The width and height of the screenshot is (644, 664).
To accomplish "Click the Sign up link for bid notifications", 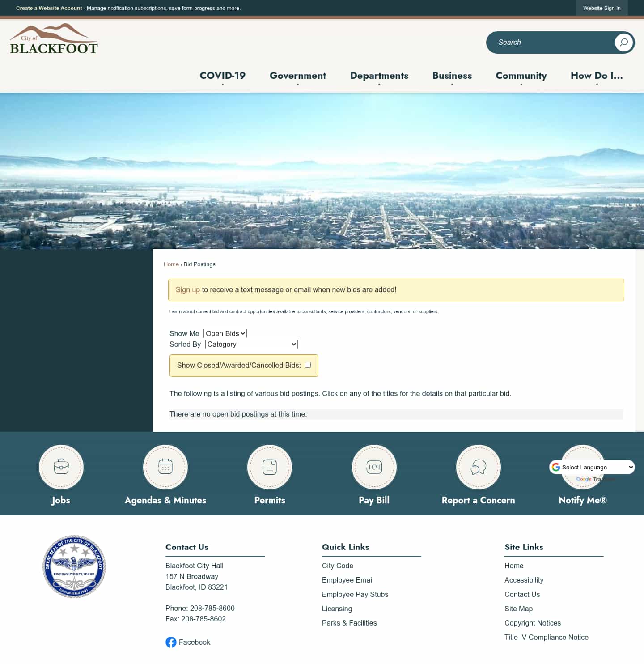I will (187, 289).
